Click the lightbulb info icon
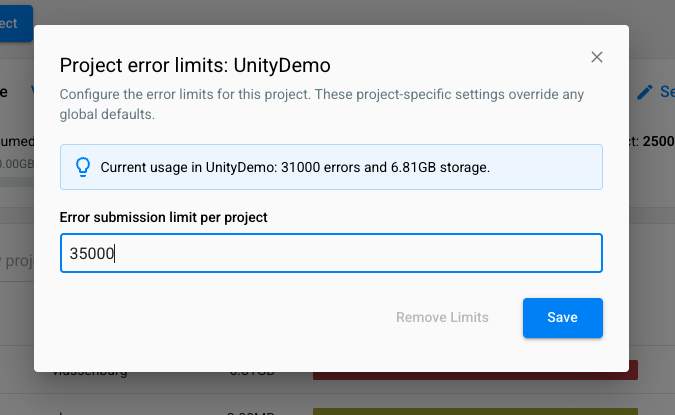This screenshot has width=675, height=415. tap(83, 167)
